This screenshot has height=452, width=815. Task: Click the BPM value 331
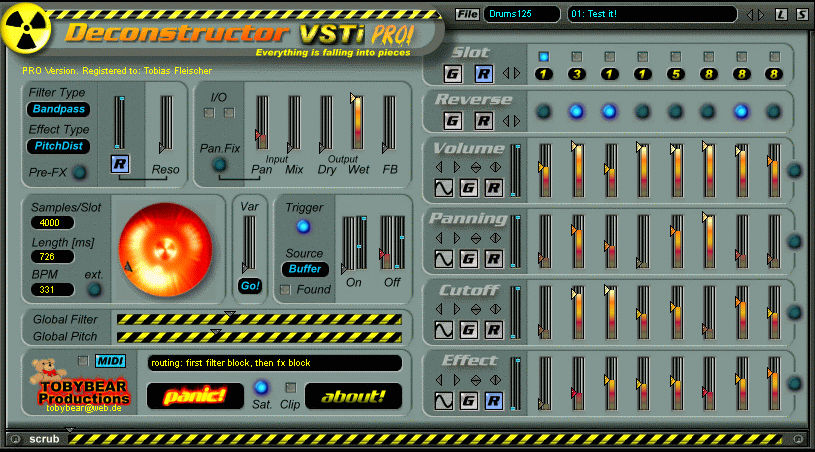(x=52, y=289)
